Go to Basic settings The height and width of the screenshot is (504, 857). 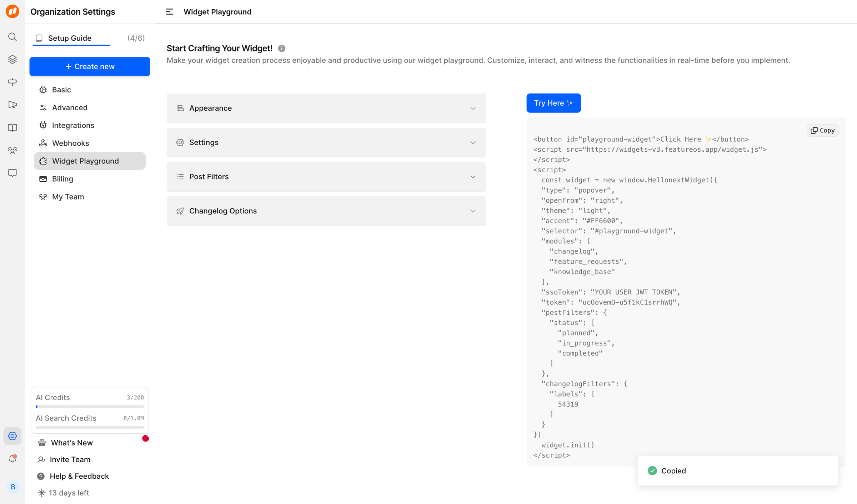[90, 90]
